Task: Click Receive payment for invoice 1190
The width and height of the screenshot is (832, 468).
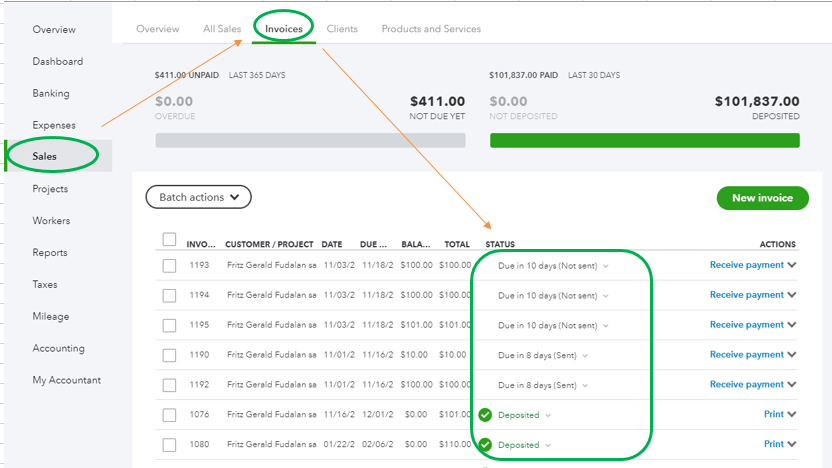Action: point(747,354)
